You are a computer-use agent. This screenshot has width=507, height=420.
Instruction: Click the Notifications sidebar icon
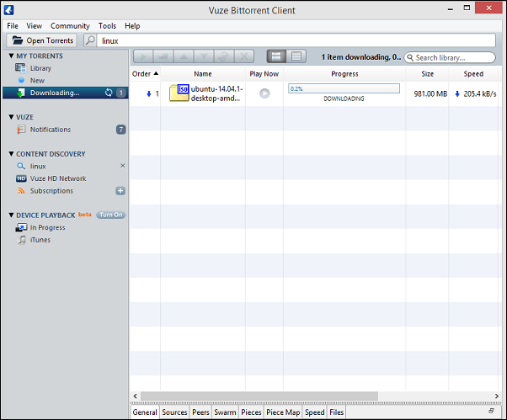pyautogui.click(x=21, y=130)
